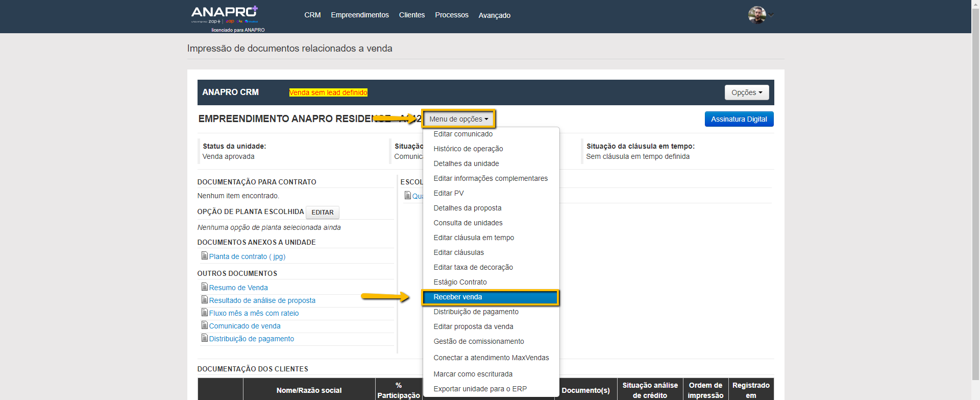Click the Assinatura Digital button
Viewport: 980px width, 400px height.
coord(739,119)
